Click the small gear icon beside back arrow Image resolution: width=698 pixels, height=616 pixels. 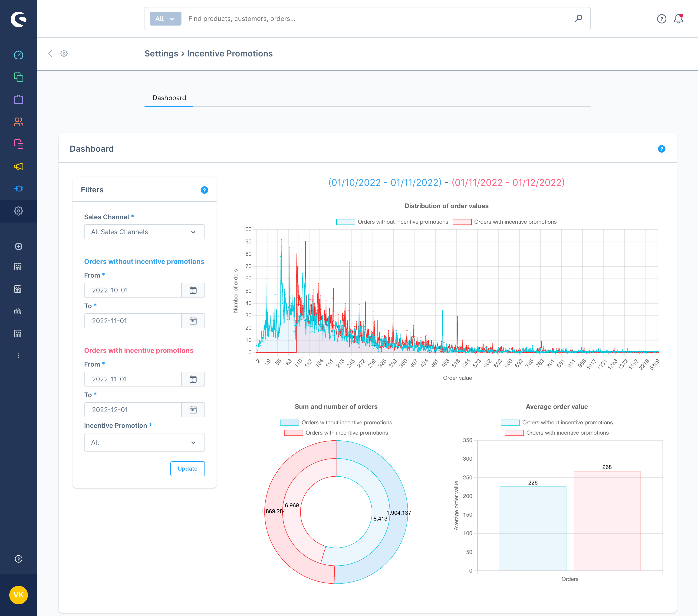pos(64,53)
